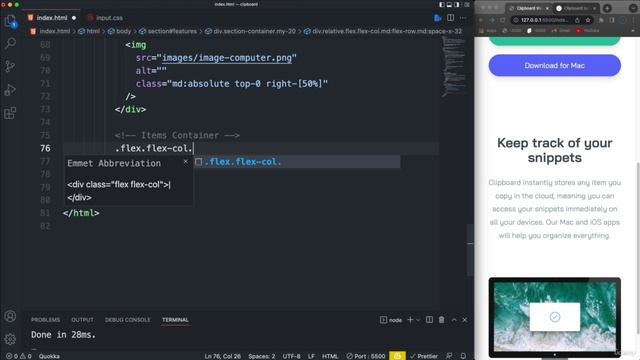Click the yellow status bar icon
This screenshot has width=640, height=360.
[397, 356]
